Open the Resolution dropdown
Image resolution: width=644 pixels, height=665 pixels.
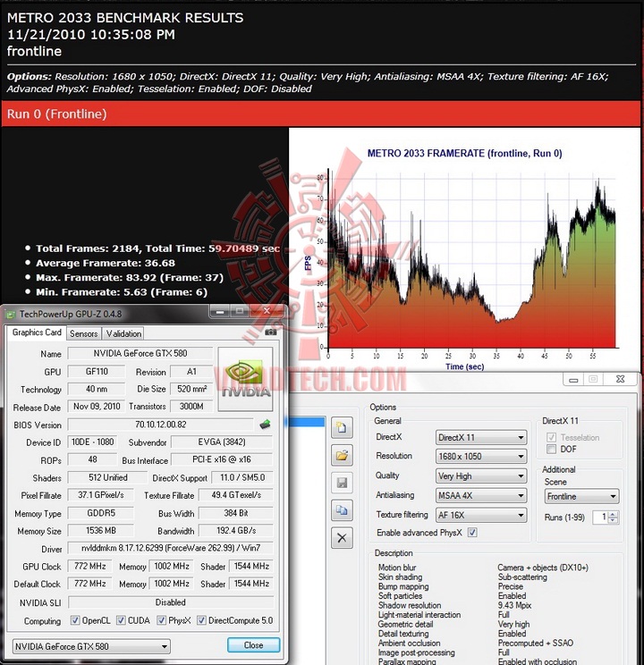[481, 457]
